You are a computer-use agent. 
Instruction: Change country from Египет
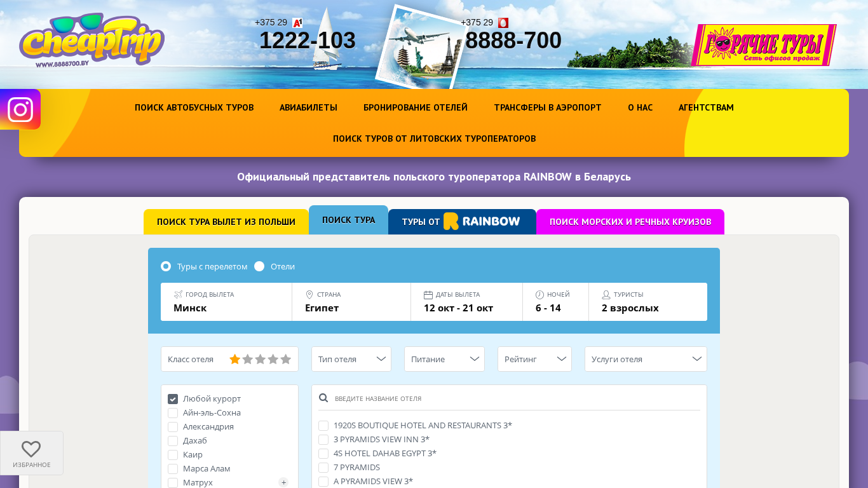pos(351,302)
